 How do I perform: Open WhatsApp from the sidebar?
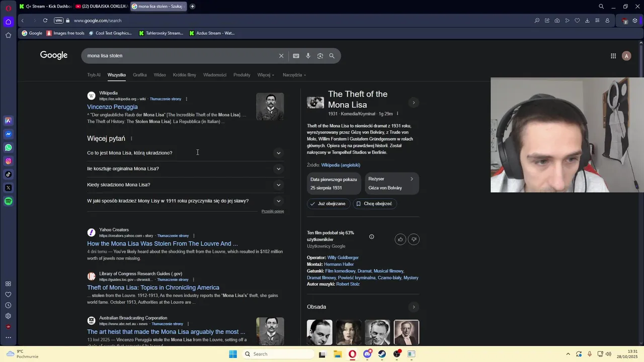[8, 148]
